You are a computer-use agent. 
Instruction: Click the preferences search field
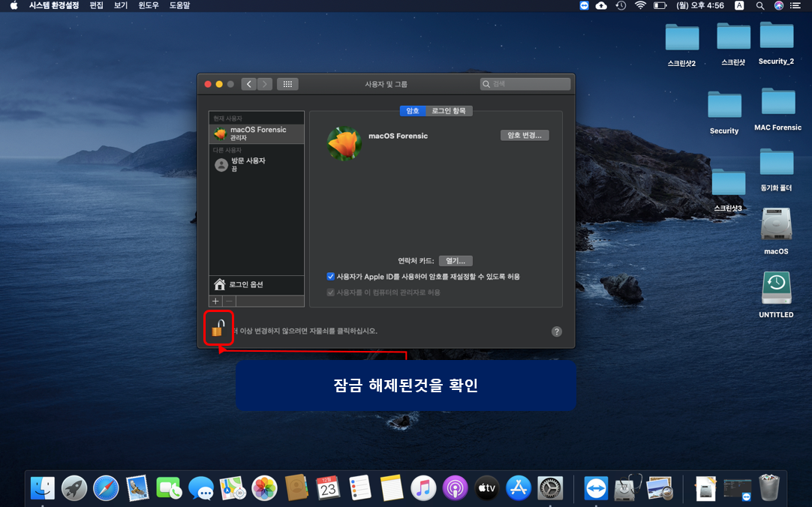point(525,84)
